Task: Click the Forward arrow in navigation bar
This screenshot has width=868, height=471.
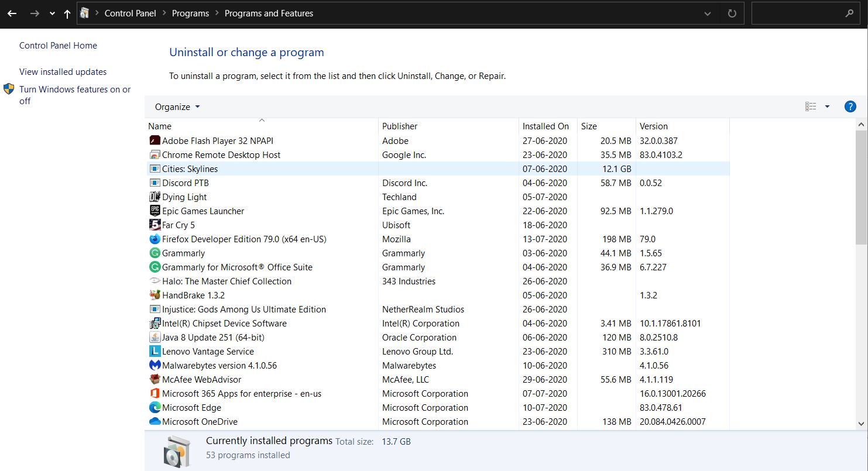Action: pyautogui.click(x=35, y=13)
